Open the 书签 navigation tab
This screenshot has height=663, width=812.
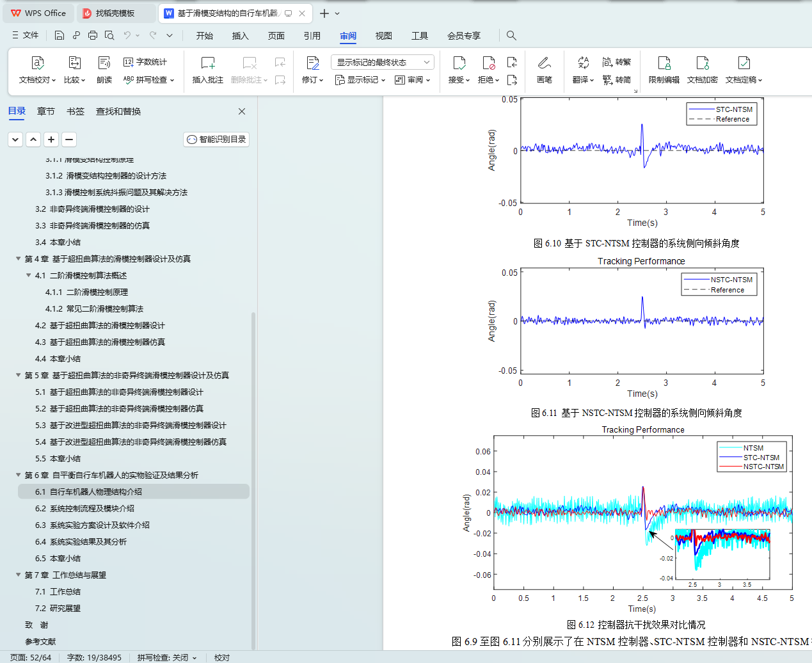76,111
